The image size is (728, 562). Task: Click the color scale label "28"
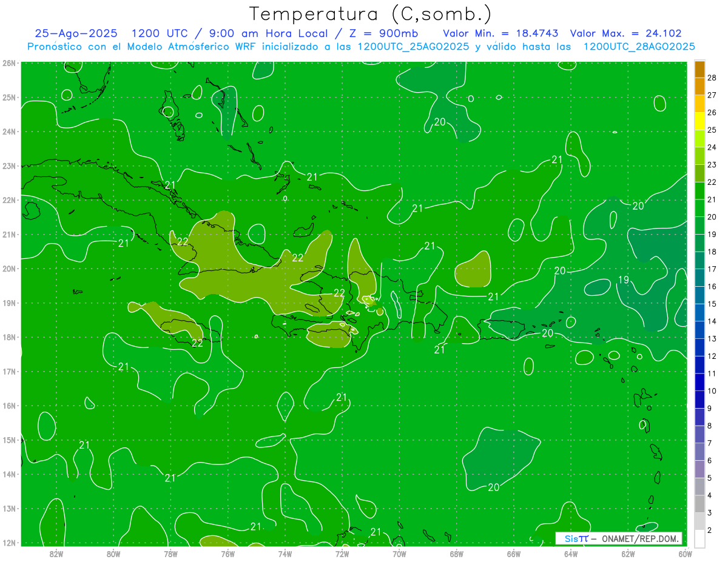pyautogui.click(x=712, y=78)
